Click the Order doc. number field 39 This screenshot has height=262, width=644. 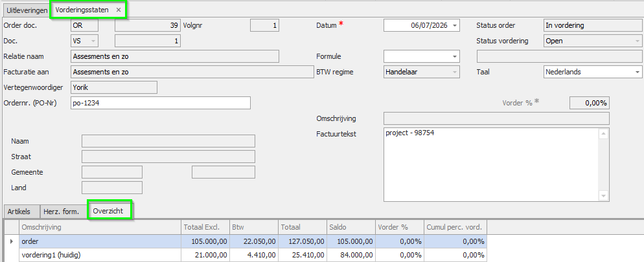click(x=148, y=25)
